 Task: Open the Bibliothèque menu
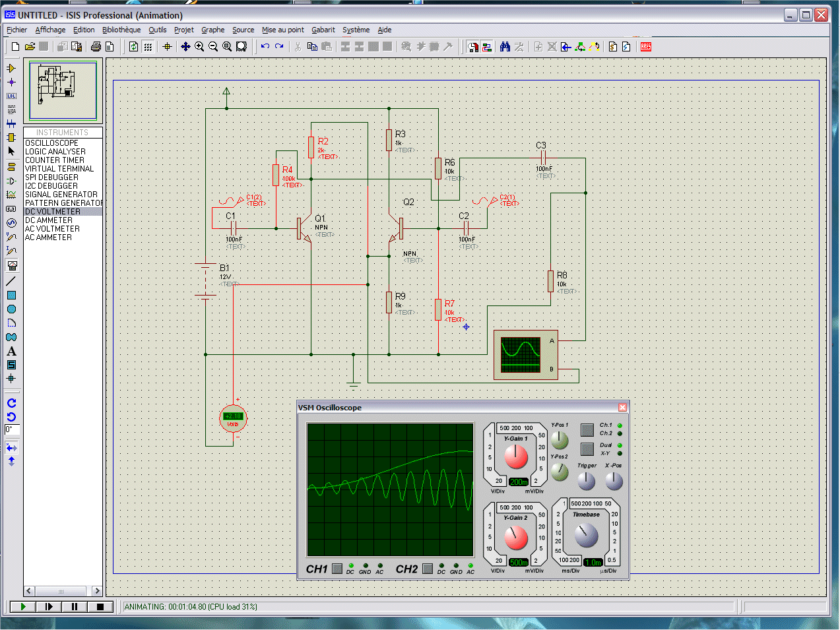121,30
